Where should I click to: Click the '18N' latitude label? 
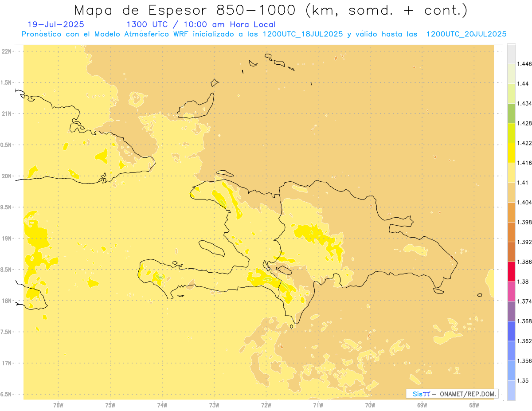tap(8, 301)
